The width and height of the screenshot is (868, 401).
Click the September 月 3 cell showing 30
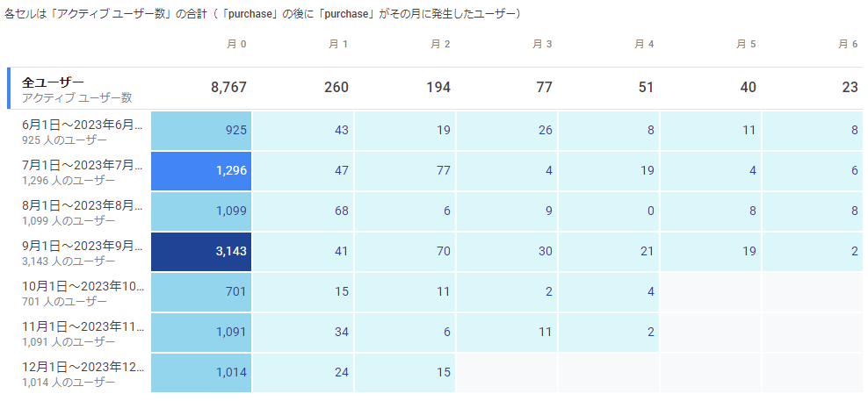[507, 252]
